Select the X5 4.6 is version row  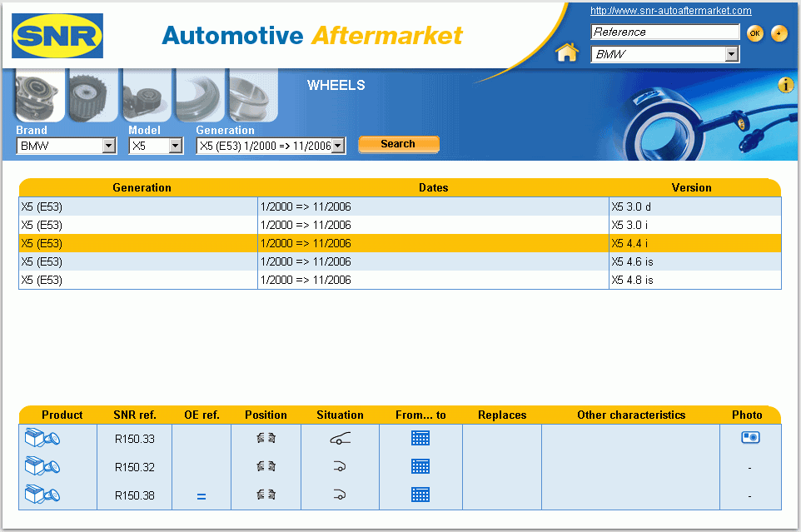point(400,261)
